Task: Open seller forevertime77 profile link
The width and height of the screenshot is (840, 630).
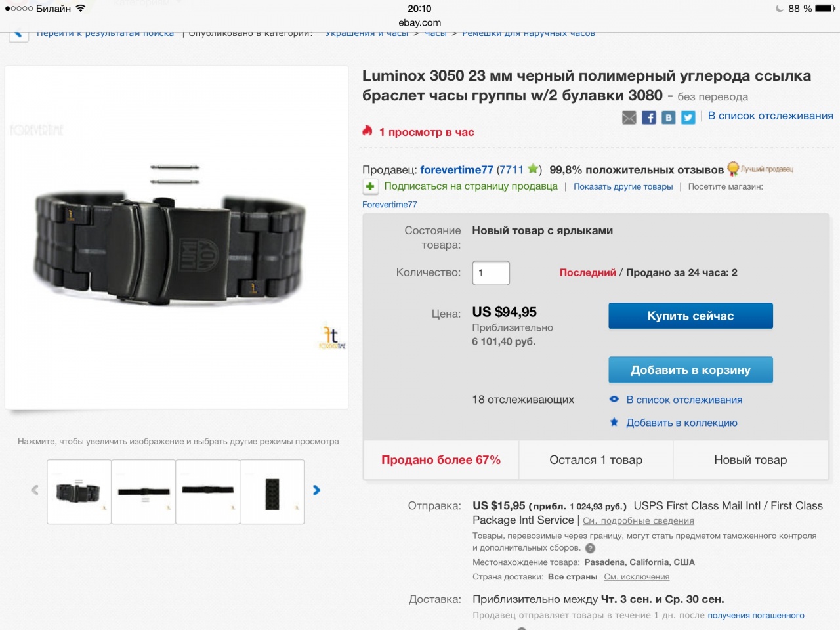Action: [x=457, y=169]
